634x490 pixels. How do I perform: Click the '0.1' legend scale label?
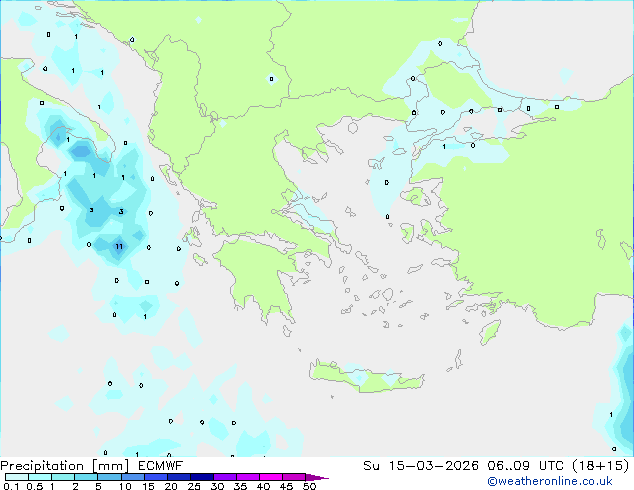[x=11, y=486]
